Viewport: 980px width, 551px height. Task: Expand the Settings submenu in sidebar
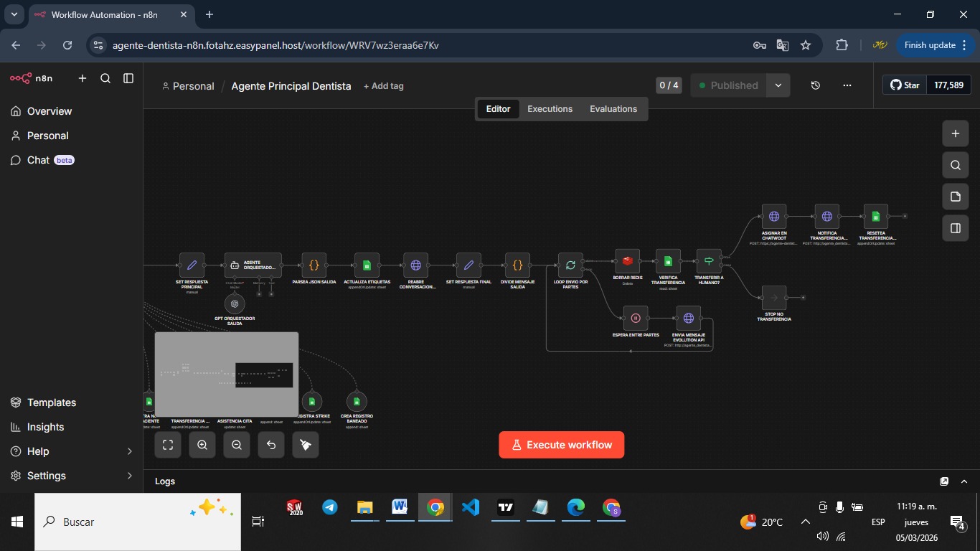tap(129, 476)
